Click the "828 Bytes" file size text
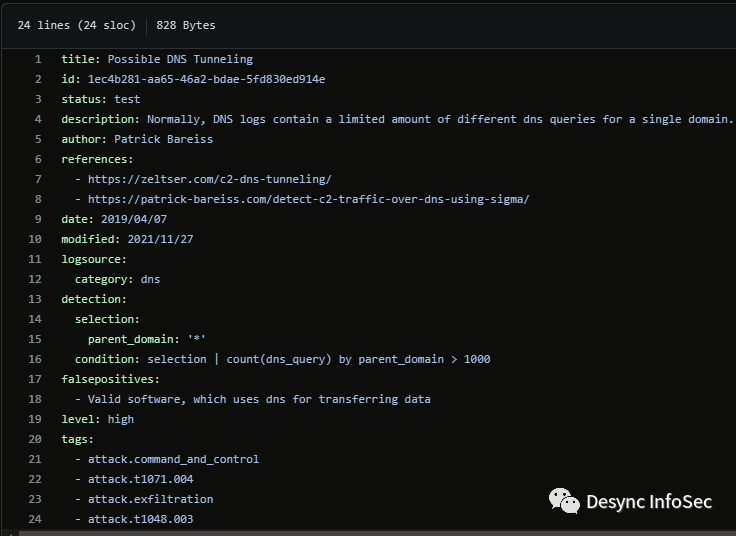The image size is (736, 536). coord(185,25)
